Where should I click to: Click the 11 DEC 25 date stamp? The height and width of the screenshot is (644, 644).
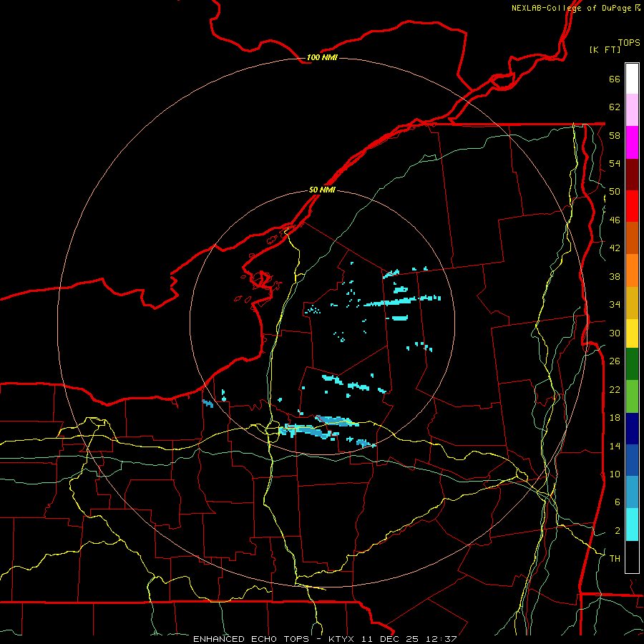(390, 639)
